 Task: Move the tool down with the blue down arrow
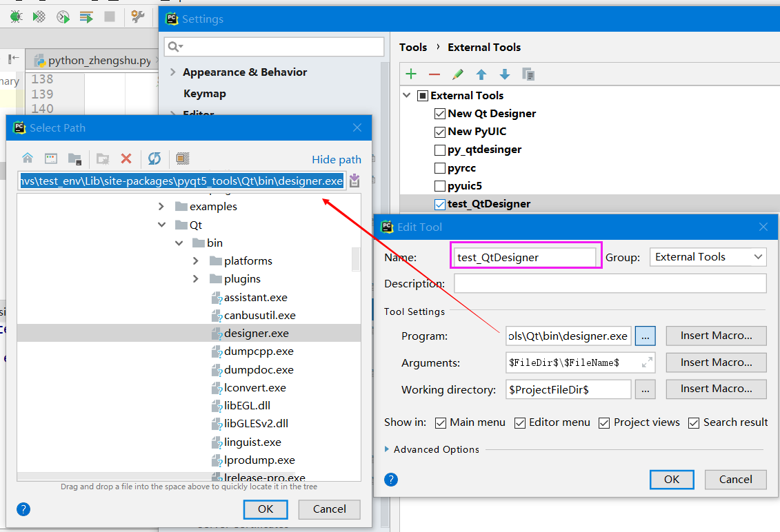tap(504, 74)
